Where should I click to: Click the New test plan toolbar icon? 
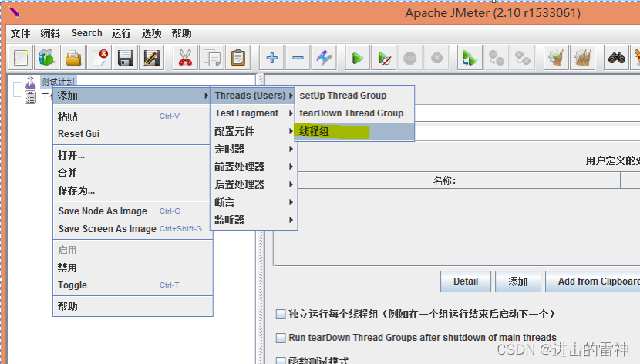click(21, 58)
